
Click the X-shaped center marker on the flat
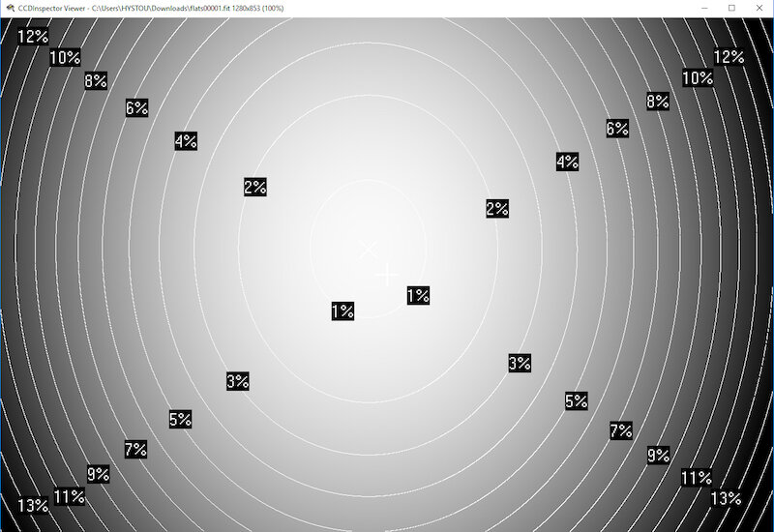pos(368,251)
